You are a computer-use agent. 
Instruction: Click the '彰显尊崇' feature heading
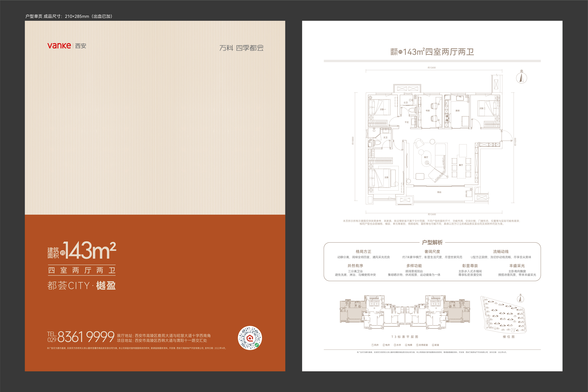click(x=470, y=266)
